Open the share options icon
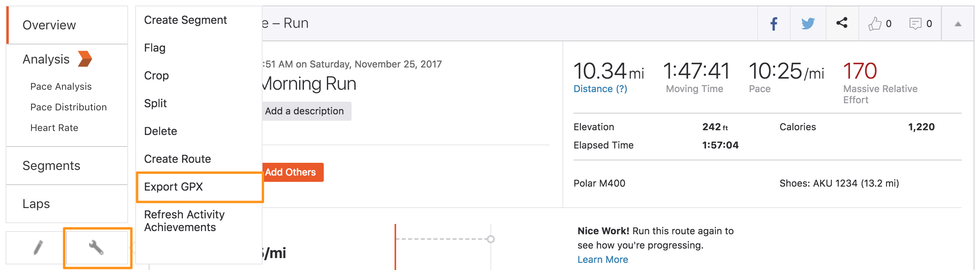980x270 pixels. pyautogui.click(x=842, y=23)
